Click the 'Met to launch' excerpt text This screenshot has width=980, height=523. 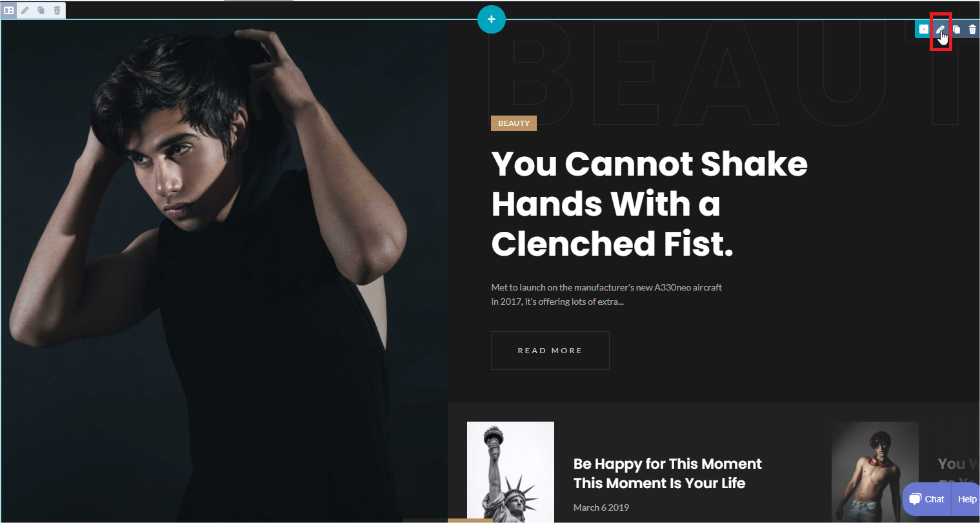pos(606,294)
